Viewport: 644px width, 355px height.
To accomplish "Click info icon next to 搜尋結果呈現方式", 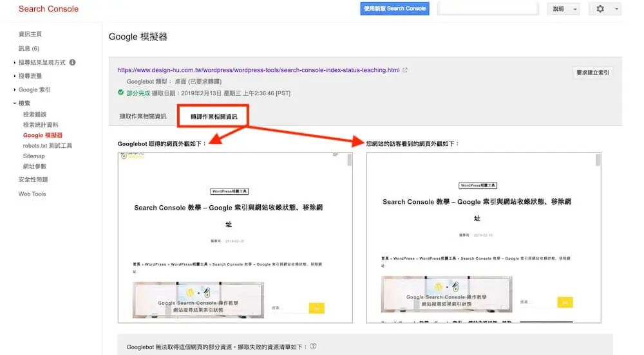I will pos(72,62).
